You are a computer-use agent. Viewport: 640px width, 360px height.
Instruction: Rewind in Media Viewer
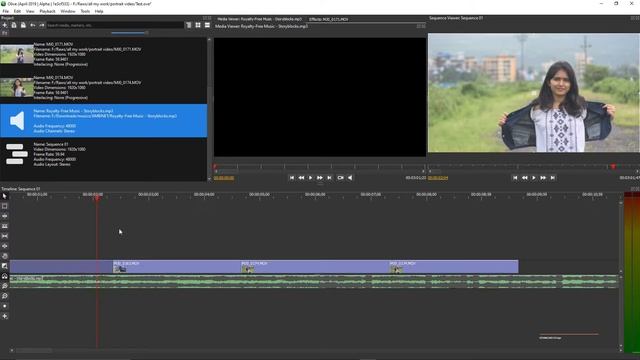pyautogui.click(x=301, y=178)
